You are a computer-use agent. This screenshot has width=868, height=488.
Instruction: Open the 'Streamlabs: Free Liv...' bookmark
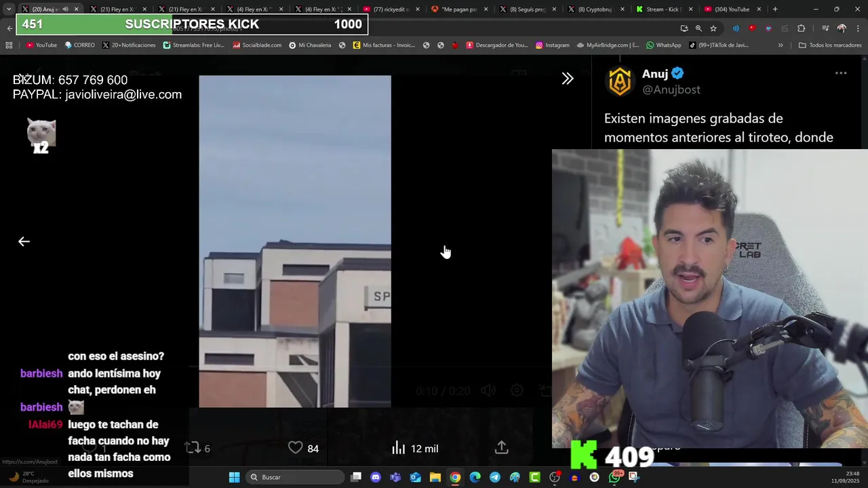194,45
